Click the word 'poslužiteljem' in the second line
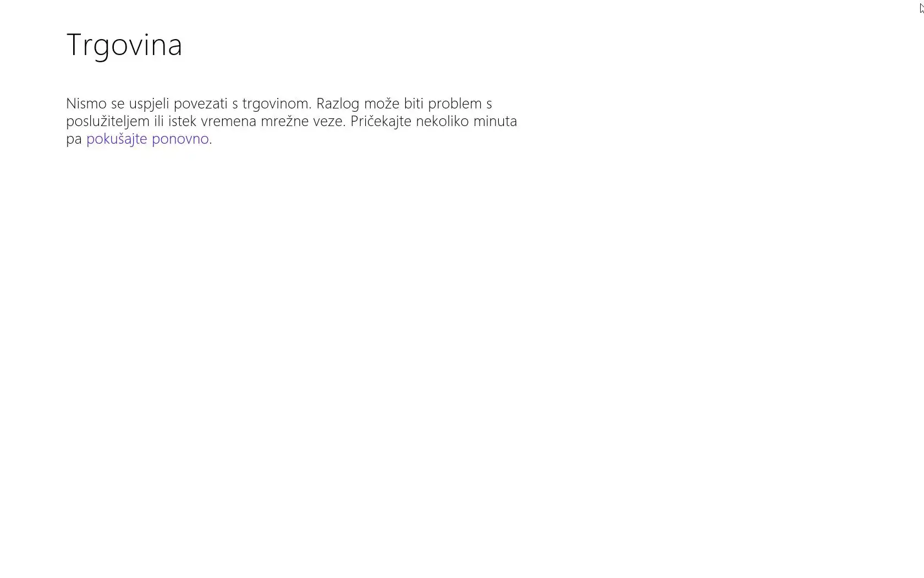 coord(108,122)
